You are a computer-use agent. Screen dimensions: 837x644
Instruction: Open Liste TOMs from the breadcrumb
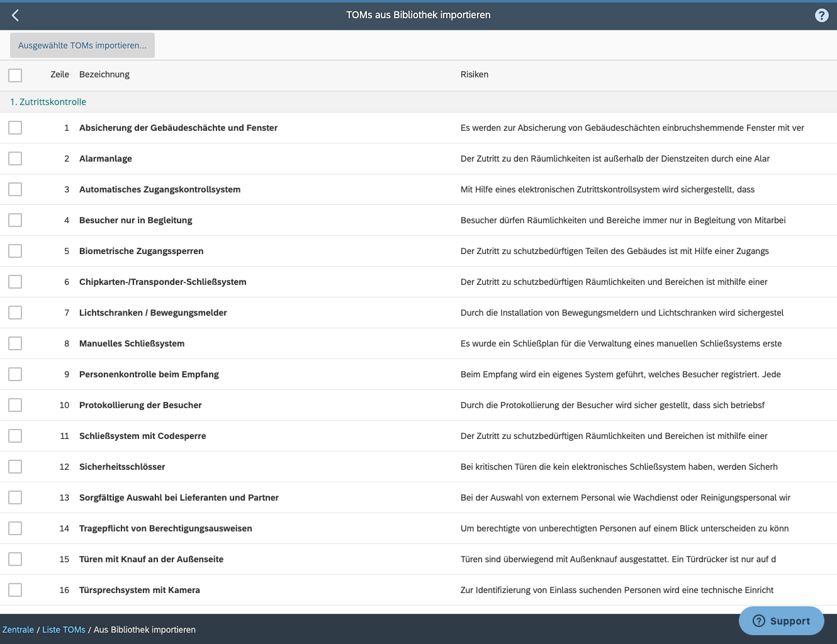coord(64,629)
